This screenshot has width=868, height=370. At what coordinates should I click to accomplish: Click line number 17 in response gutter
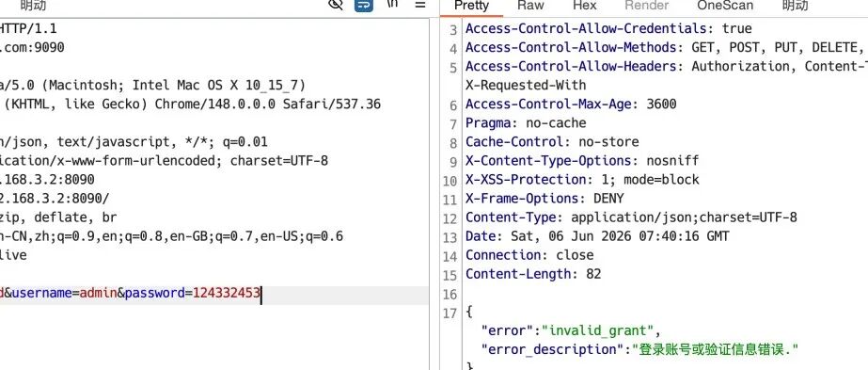click(x=450, y=314)
